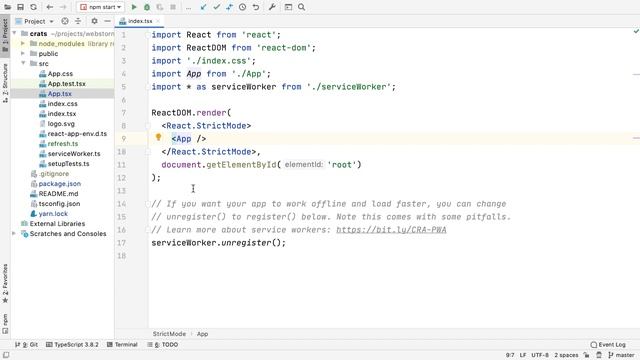Click the Synchronize/reload icon
The image size is (640, 360).
coord(33,7)
